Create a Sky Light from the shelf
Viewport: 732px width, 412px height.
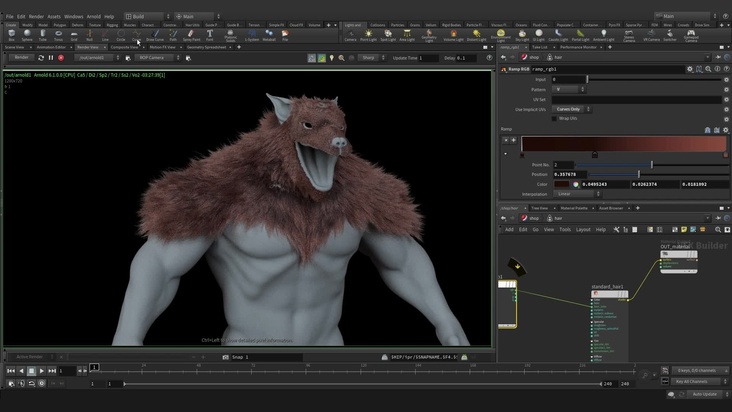pyautogui.click(x=520, y=35)
